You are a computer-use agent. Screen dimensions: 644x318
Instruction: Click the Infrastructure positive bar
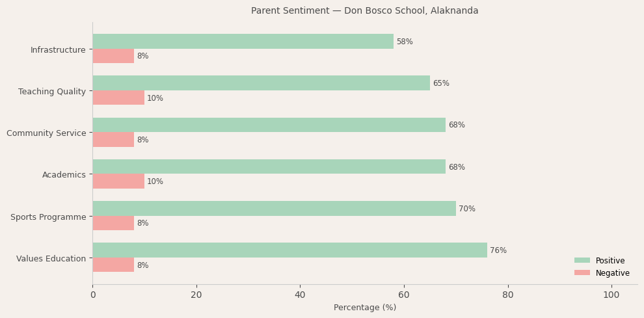pyautogui.click(x=243, y=42)
